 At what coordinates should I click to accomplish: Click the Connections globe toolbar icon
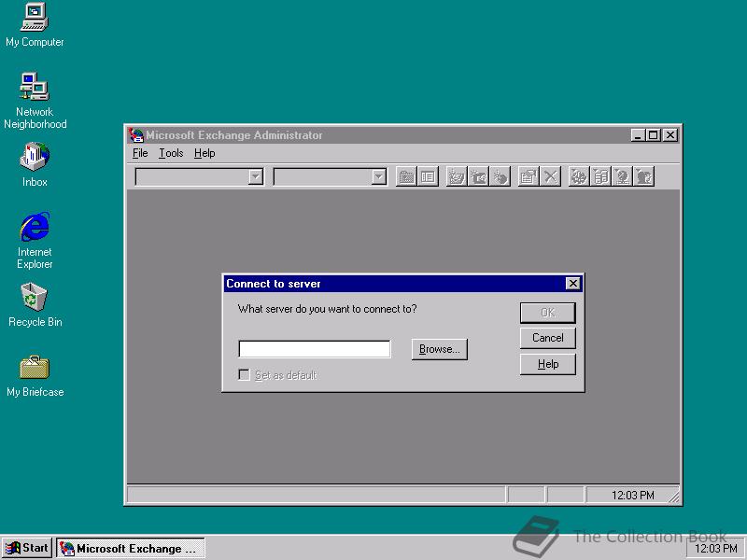point(622,176)
